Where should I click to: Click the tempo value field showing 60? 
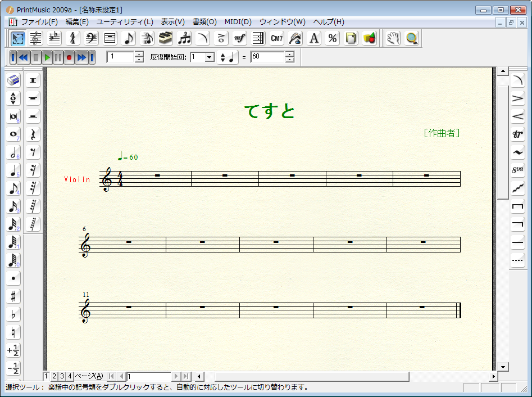(x=268, y=57)
